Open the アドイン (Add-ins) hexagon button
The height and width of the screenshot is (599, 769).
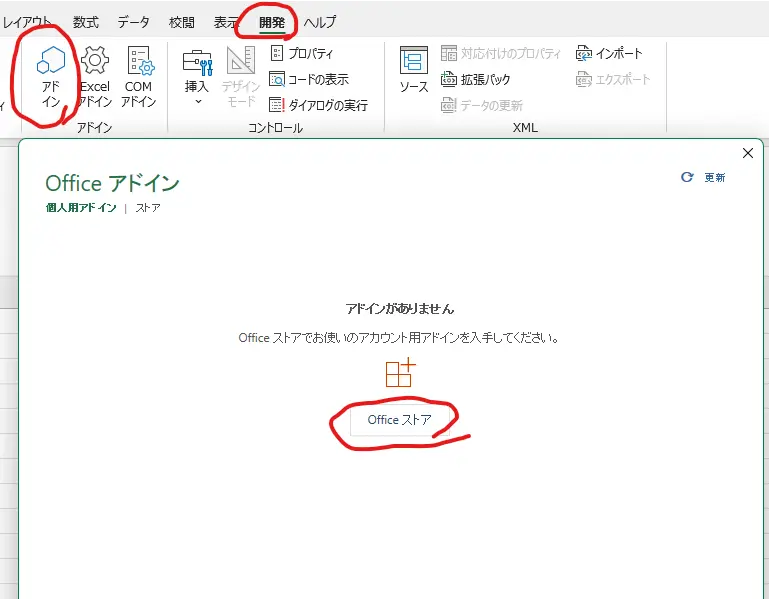click(x=51, y=77)
